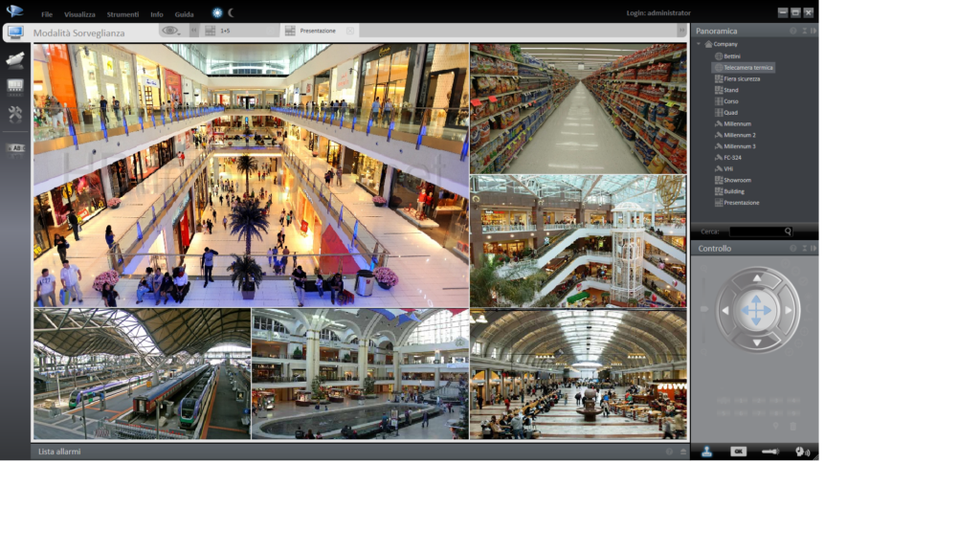Click the PTZ center move control
Viewport: 980px width, 551px height.
tap(757, 310)
